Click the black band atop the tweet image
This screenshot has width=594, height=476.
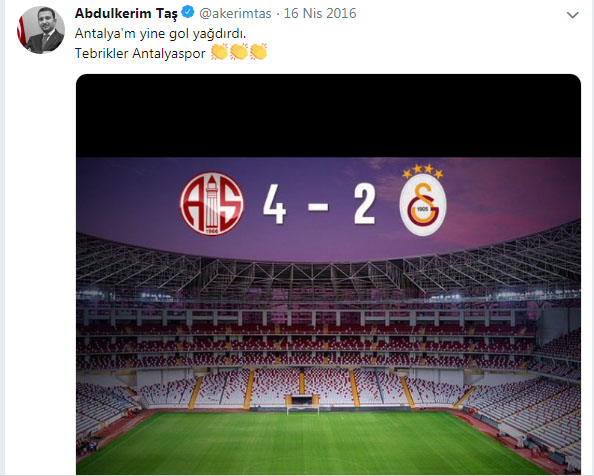click(x=328, y=115)
